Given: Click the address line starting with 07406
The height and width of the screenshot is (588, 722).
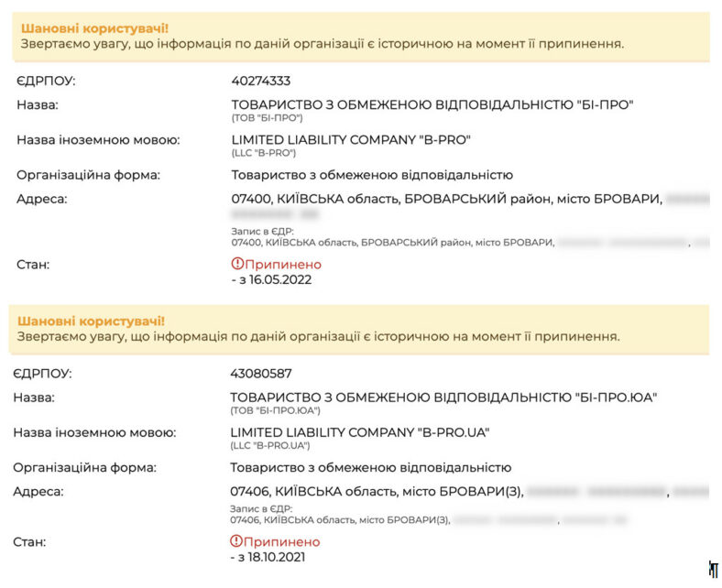Looking at the screenshot, I should (376, 492).
